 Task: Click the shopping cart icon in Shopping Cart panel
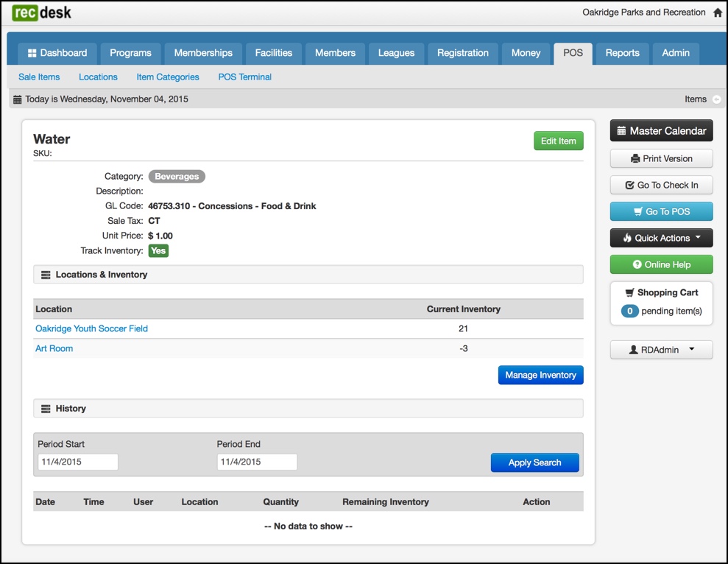(x=629, y=292)
